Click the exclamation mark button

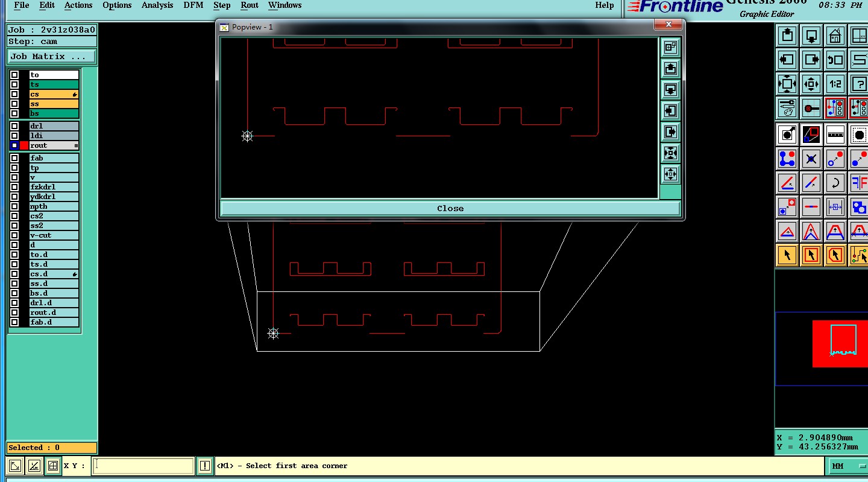[x=205, y=466]
